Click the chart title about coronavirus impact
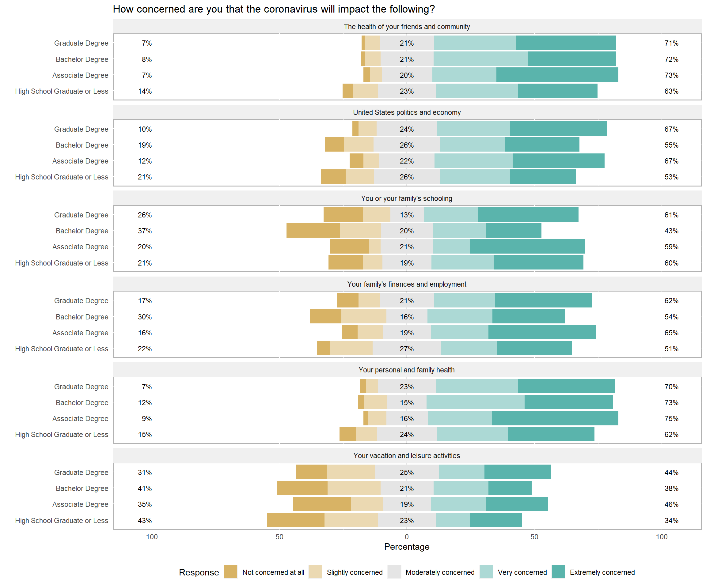 pos(274,9)
